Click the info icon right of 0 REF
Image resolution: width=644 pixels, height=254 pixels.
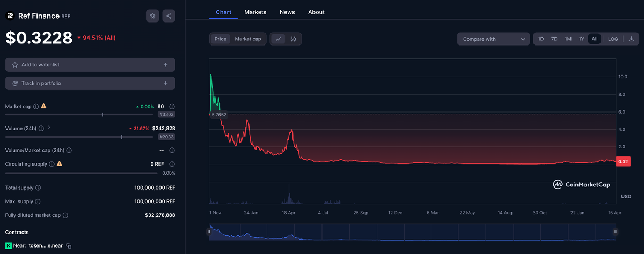(x=172, y=164)
